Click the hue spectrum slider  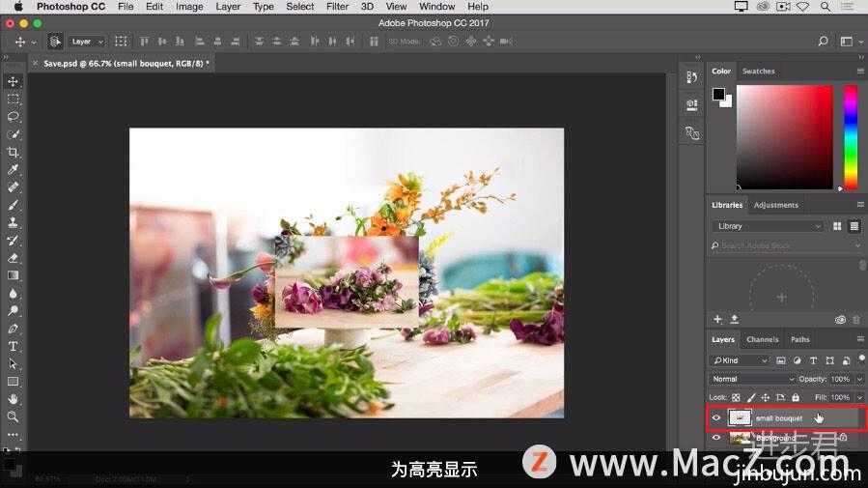[851, 137]
